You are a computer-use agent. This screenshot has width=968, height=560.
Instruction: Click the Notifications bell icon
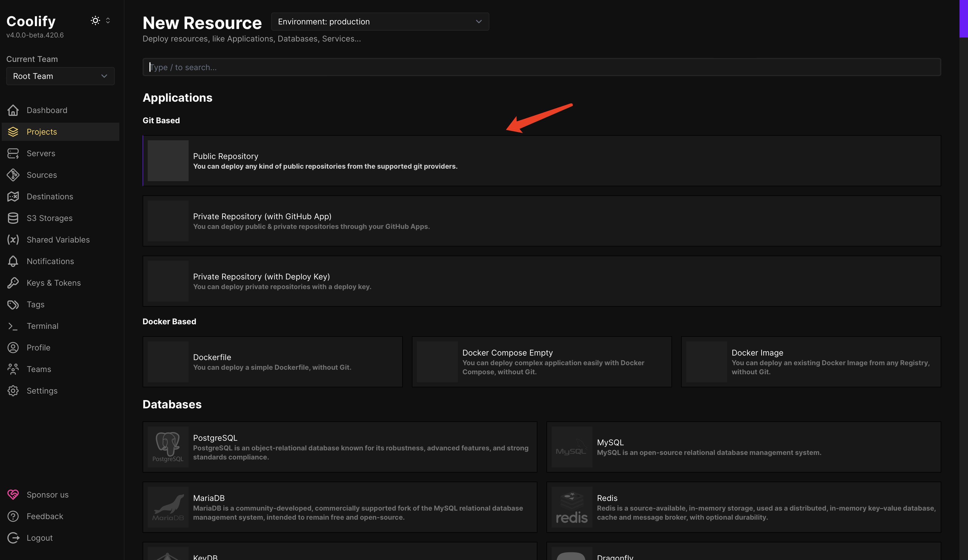tap(13, 261)
